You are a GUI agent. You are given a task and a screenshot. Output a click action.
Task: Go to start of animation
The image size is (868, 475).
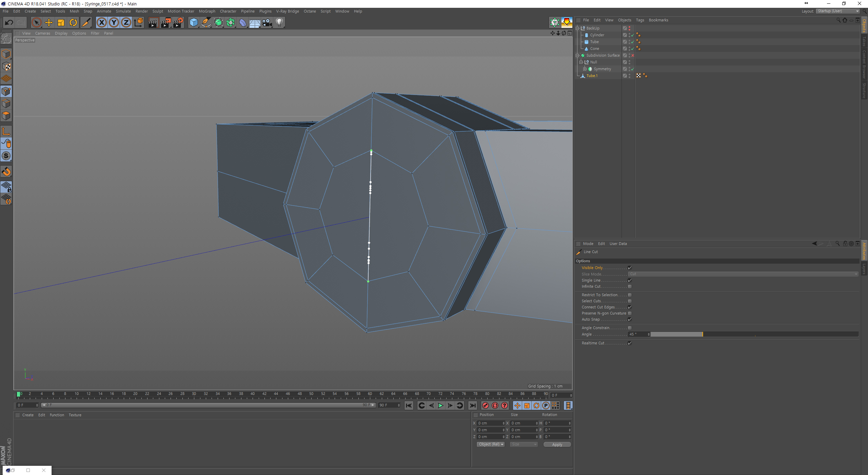409,405
